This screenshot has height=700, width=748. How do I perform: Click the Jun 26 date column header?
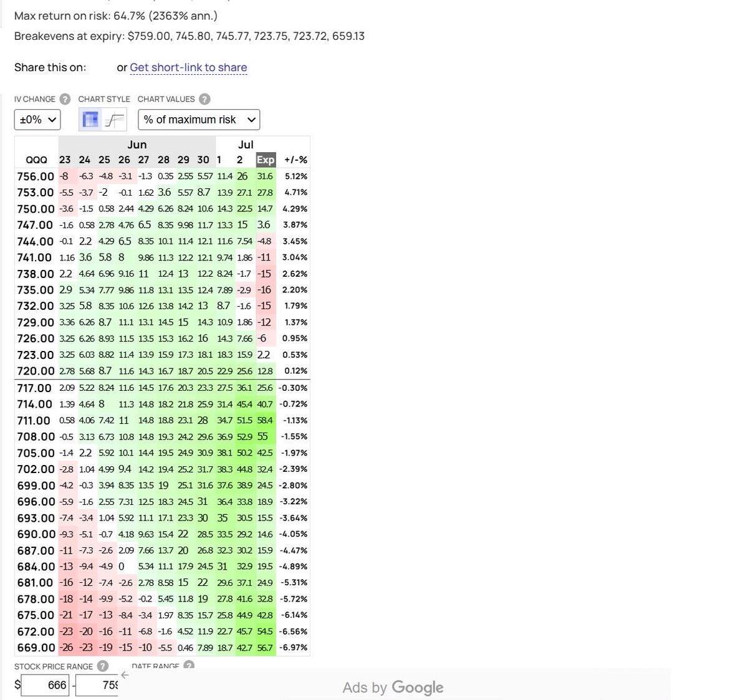pos(125,160)
